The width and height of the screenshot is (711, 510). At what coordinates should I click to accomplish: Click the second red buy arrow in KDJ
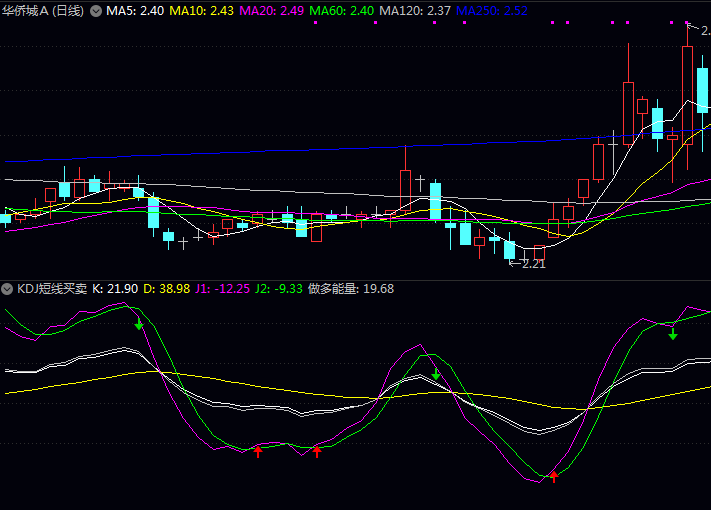click(317, 451)
